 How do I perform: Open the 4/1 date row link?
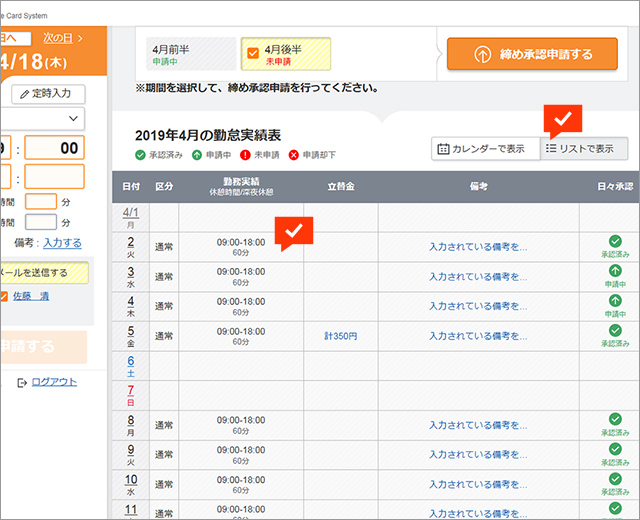131,213
